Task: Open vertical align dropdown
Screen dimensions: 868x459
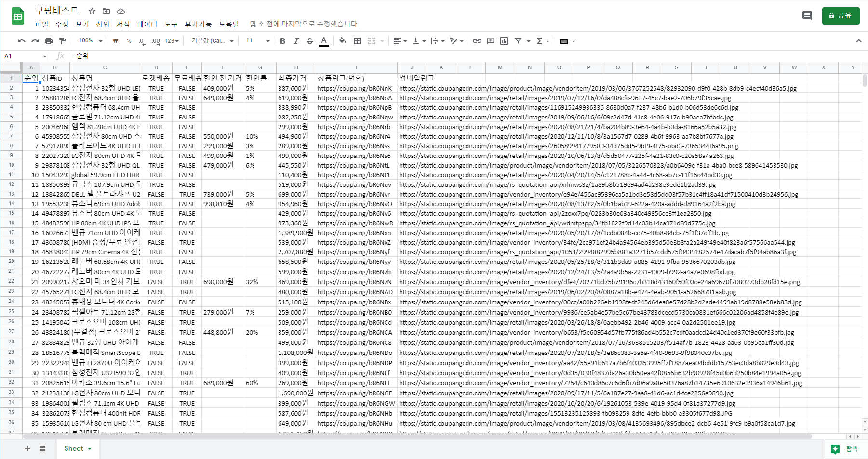Action: [x=419, y=41]
